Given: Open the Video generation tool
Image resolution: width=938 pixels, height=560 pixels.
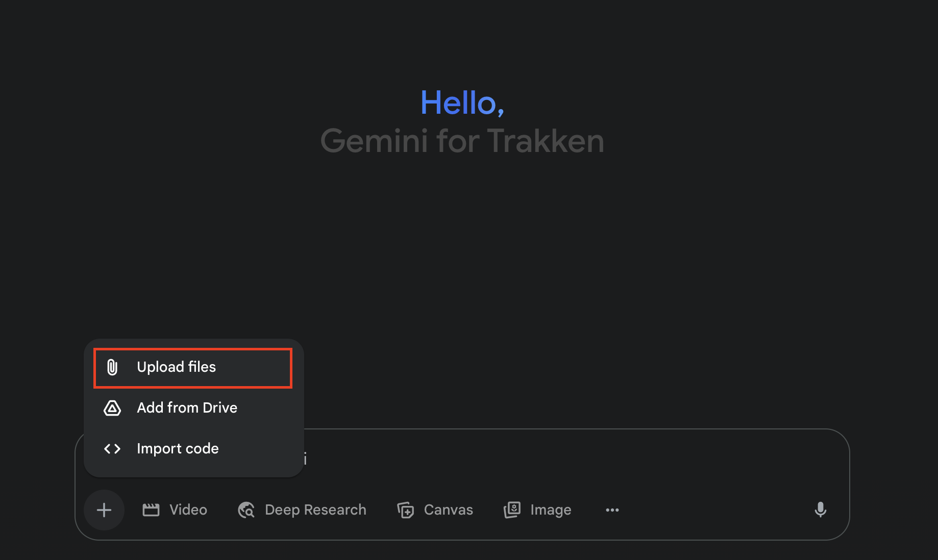Looking at the screenshot, I should 174,510.
